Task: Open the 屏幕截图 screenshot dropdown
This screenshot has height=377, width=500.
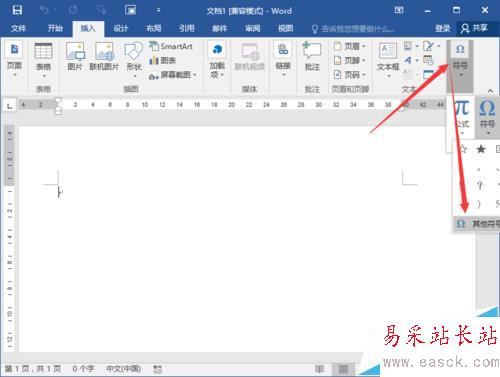Action: tap(173, 75)
